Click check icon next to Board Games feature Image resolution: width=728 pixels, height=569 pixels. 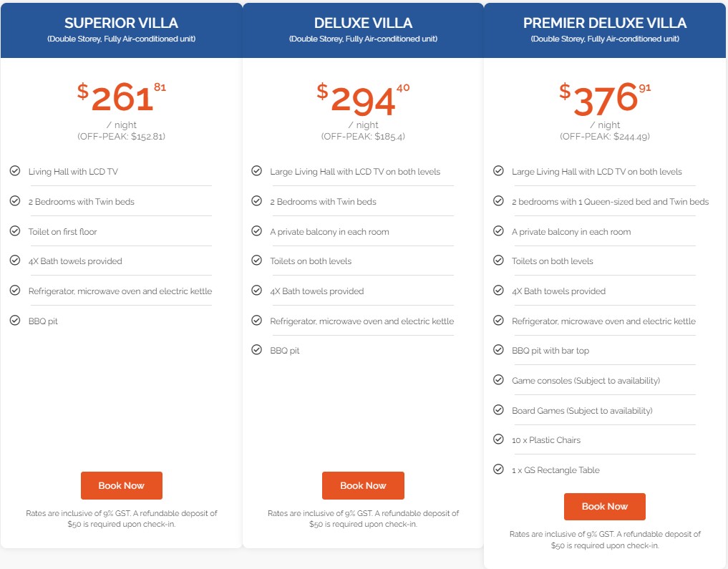498,410
